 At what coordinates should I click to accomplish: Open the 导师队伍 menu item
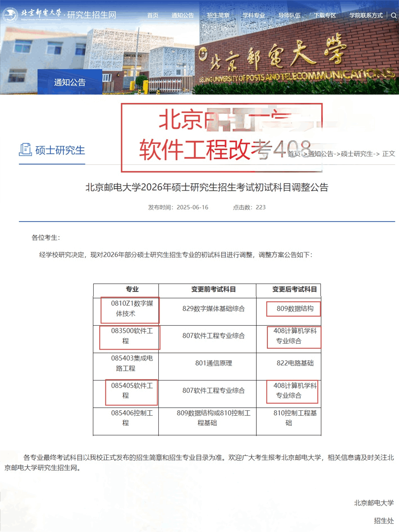[289, 15]
